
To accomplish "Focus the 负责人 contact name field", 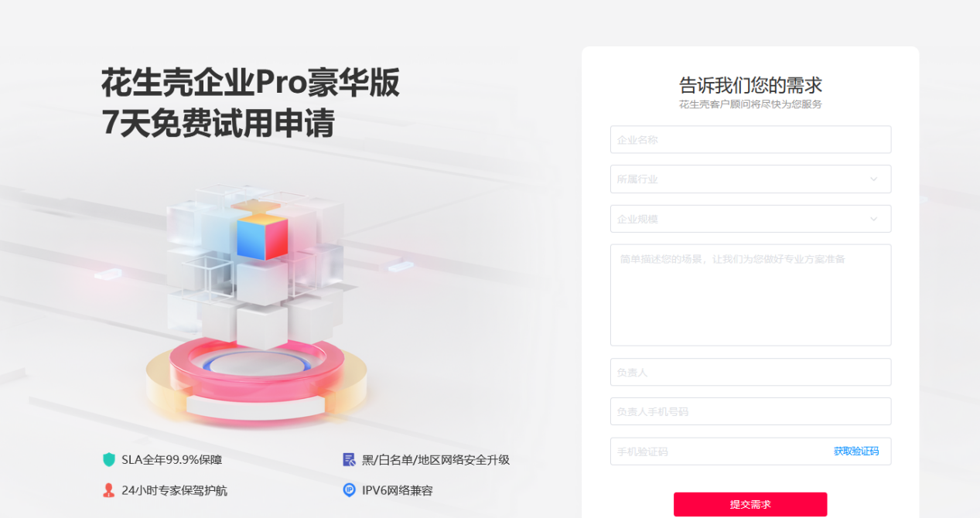I will [x=750, y=372].
